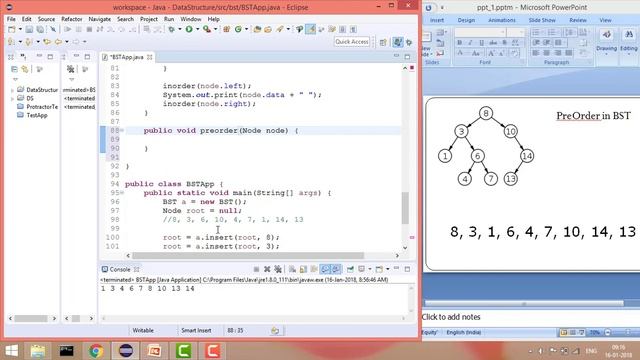
Task: Toggle Show Console When Standard Error Changes
Action: pyautogui.click(x=336, y=269)
